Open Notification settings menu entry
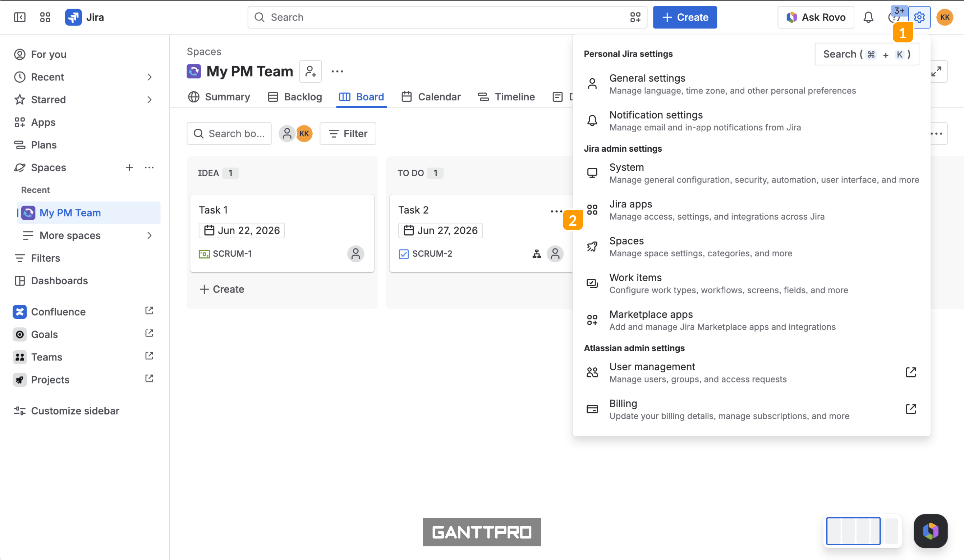 click(x=751, y=121)
